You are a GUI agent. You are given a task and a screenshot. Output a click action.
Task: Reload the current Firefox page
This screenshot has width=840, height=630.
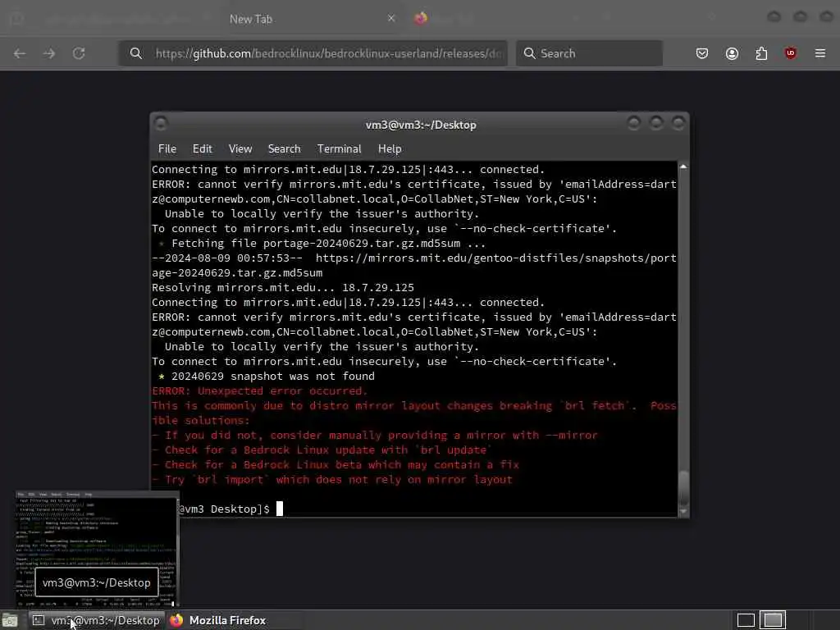[79, 53]
